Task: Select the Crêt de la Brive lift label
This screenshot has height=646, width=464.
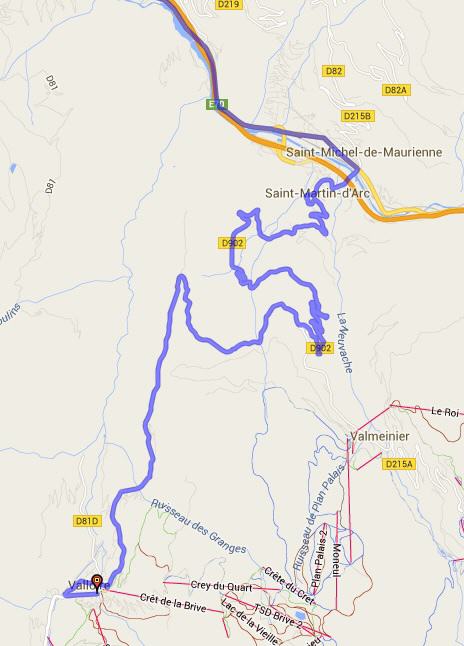Action: 173,603
